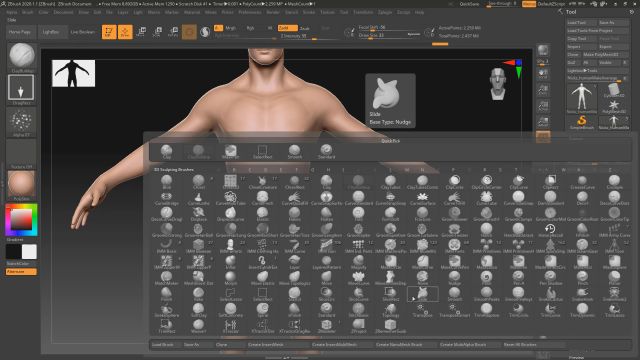This screenshot has height=360, width=640.
Task: Choose the Standard brush in QuickPick
Action: point(326,151)
